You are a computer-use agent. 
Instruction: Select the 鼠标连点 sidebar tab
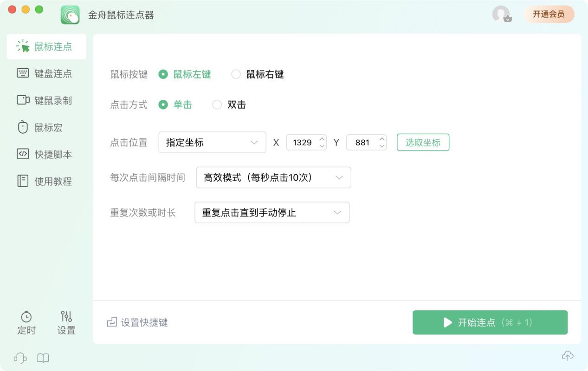46,46
